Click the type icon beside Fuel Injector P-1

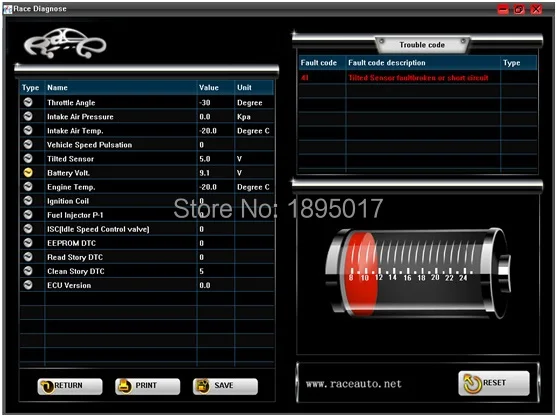coord(28,215)
